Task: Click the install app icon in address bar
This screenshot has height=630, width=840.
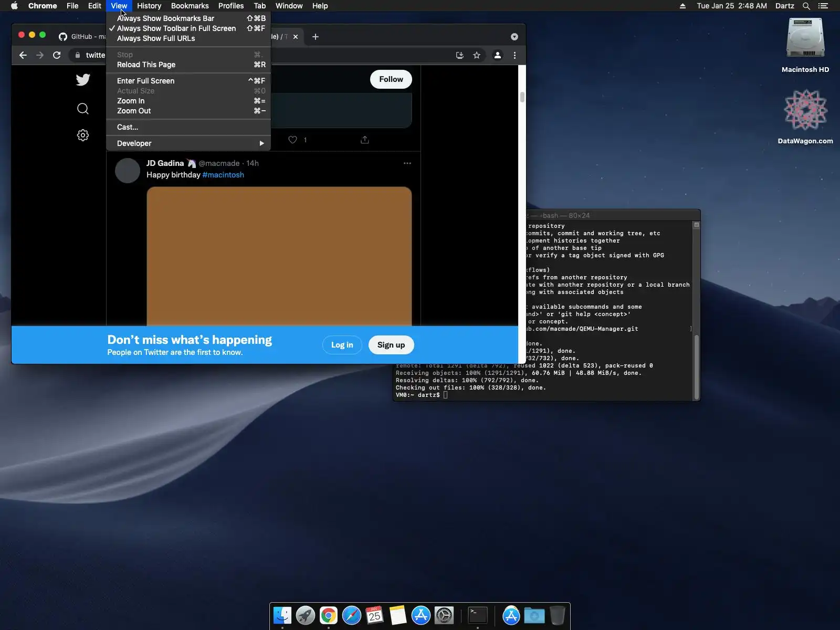Action: 460,55
